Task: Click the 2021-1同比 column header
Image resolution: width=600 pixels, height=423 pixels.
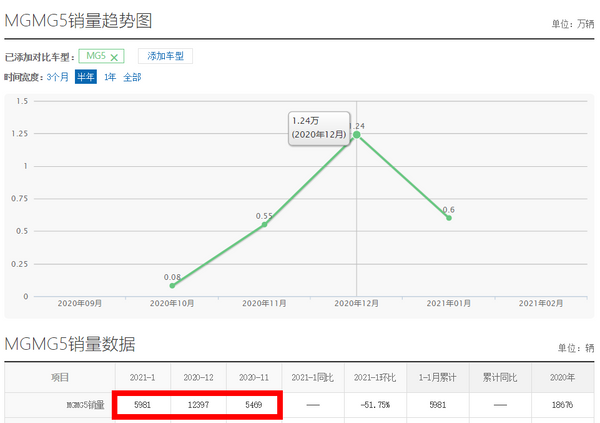Action: click(313, 378)
